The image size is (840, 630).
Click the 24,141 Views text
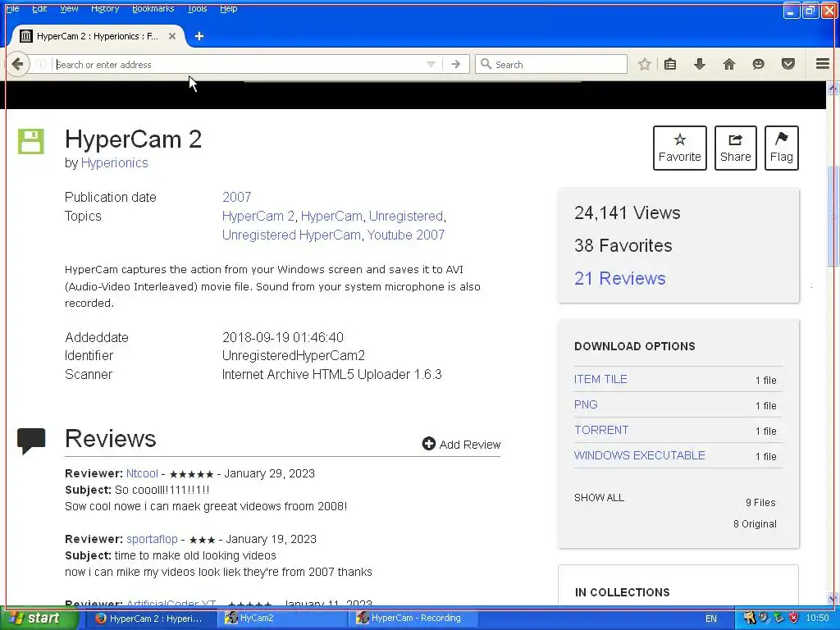[x=628, y=212]
